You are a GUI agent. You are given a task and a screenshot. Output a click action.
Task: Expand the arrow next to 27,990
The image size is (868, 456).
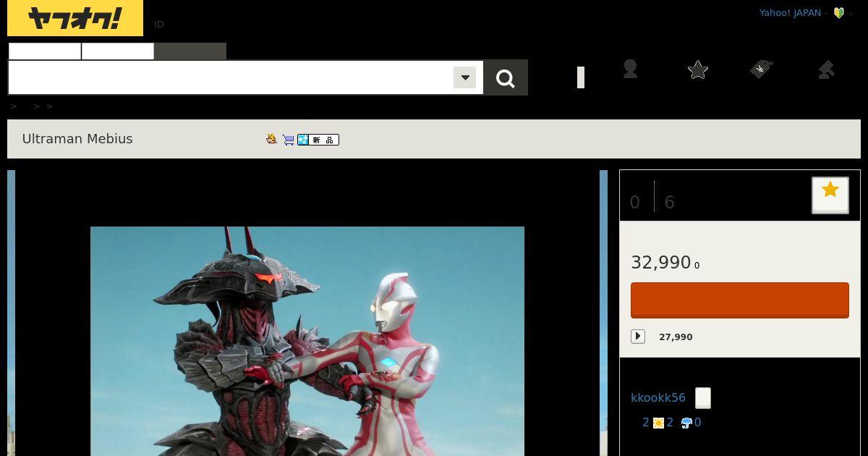coord(638,337)
